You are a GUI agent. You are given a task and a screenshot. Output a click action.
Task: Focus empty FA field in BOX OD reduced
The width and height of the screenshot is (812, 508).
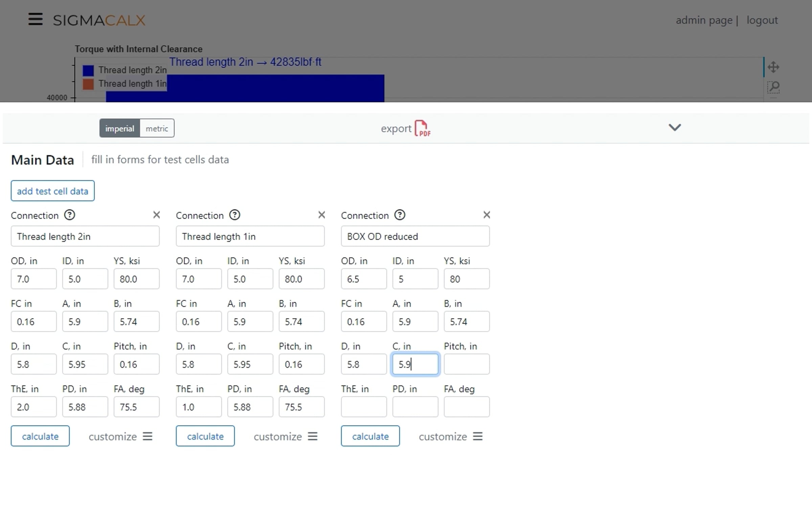[467, 407]
